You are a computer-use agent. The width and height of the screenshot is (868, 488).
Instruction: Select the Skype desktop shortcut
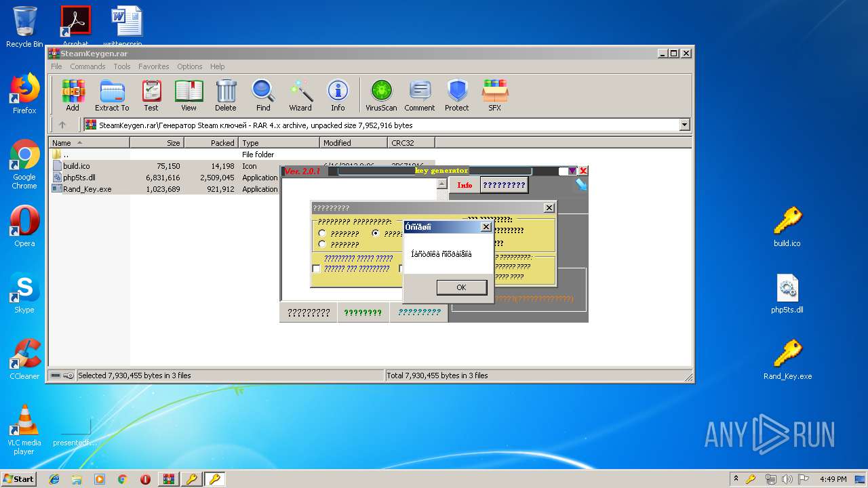(24, 293)
